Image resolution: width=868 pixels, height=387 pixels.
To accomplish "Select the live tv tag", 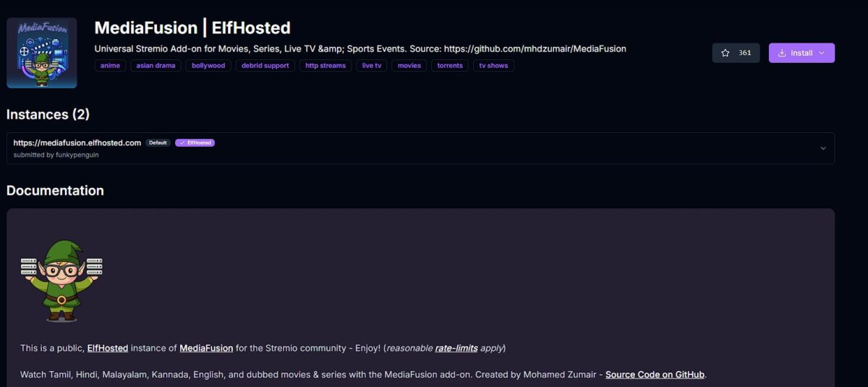I will pyautogui.click(x=372, y=66).
